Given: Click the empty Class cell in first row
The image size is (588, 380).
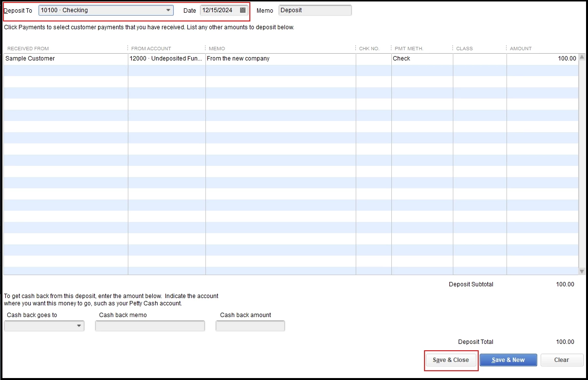Looking at the screenshot, I should 480,59.
